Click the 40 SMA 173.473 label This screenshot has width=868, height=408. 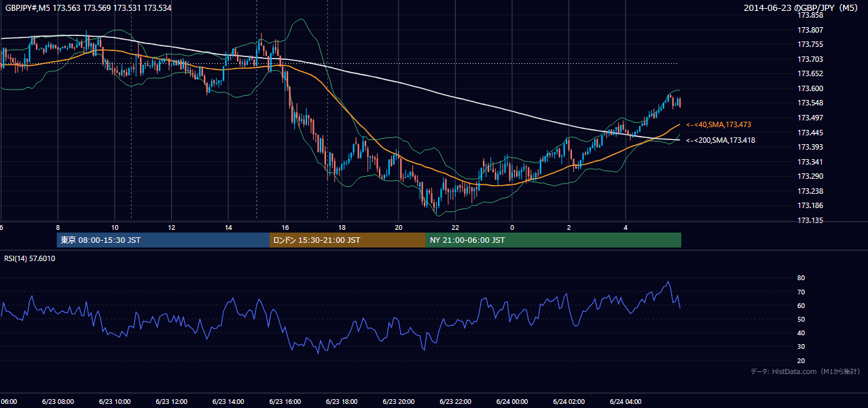coord(719,125)
